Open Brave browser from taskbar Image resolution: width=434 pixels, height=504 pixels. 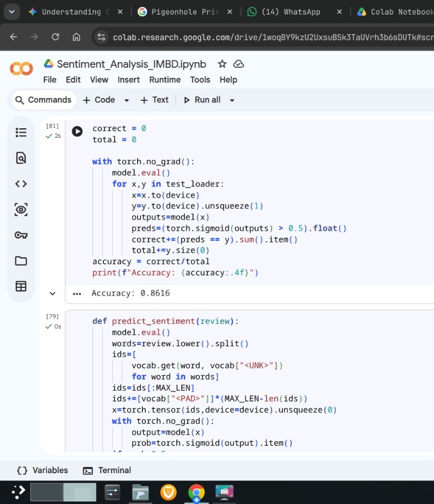[x=169, y=492]
